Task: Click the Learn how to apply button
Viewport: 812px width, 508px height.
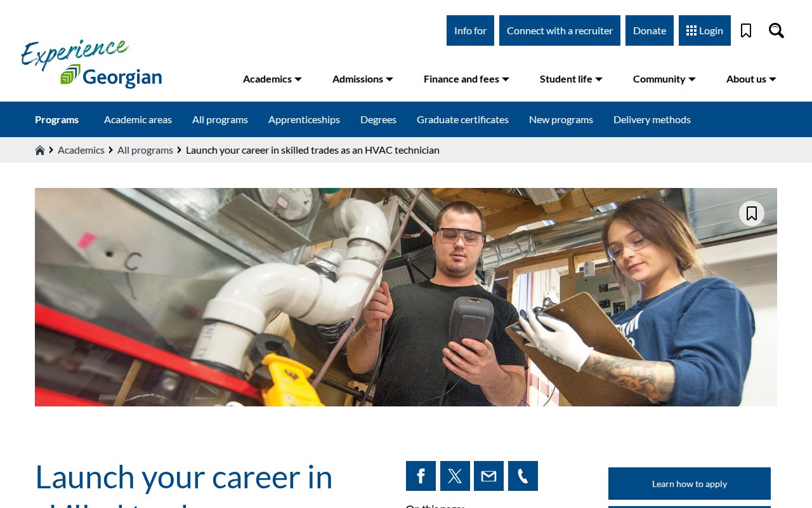Action: point(689,484)
